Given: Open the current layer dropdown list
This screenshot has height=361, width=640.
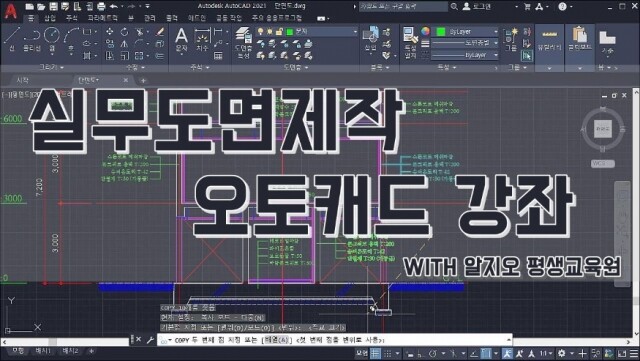Looking at the screenshot, I should click(x=307, y=31).
